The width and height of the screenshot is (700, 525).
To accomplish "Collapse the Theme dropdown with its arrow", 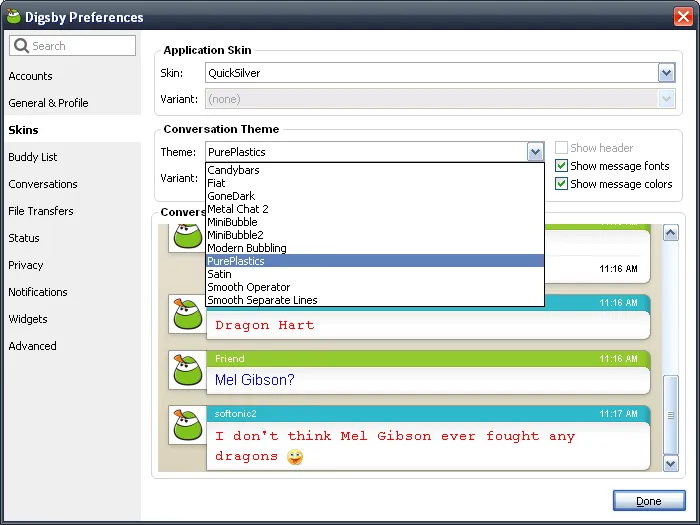I will pyautogui.click(x=535, y=152).
